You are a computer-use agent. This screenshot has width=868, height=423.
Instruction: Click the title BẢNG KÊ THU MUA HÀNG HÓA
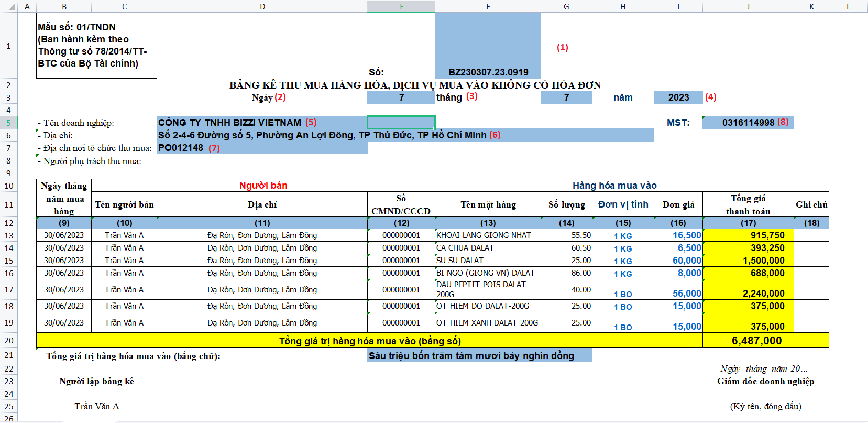click(415, 85)
